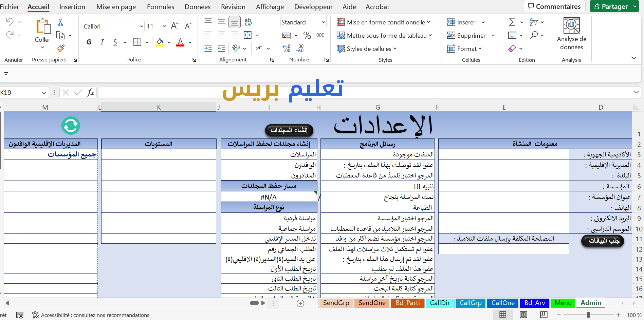This screenshot has height=320, width=644.
Task: Add a new sheet with the plus button
Action: [300, 303]
